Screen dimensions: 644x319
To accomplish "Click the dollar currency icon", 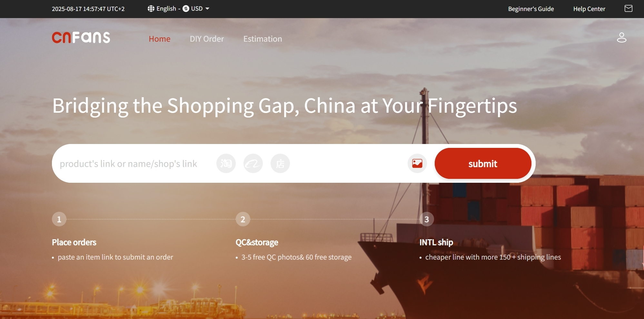I will [186, 9].
